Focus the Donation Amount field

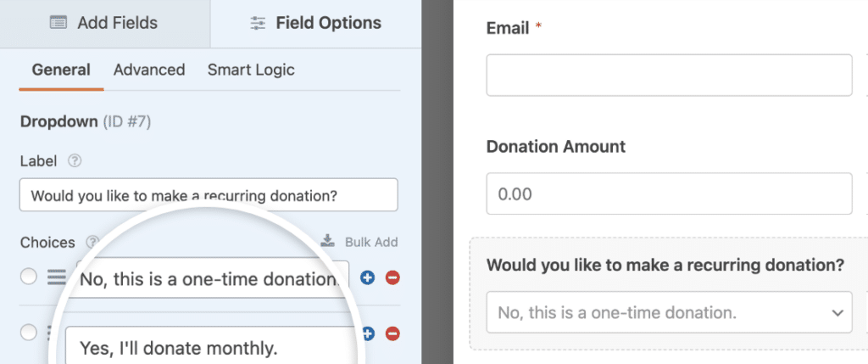point(668,194)
